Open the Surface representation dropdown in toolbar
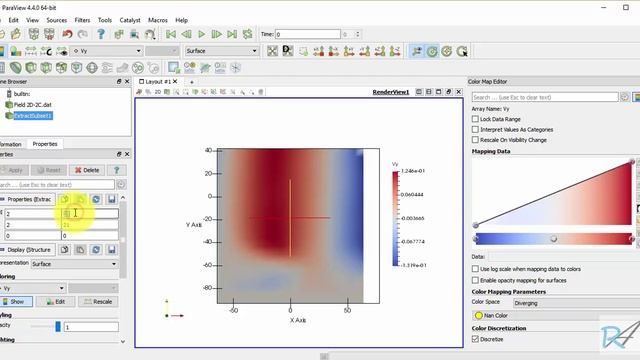640x360 pixels. click(x=222, y=51)
